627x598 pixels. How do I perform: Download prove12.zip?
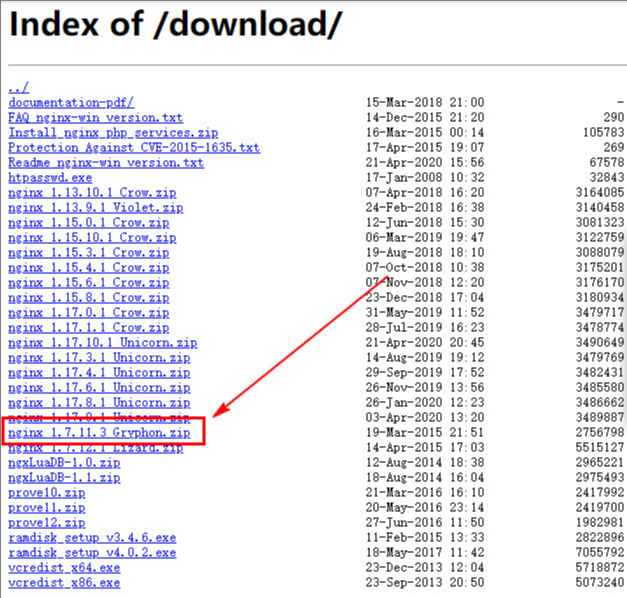(x=47, y=523)
